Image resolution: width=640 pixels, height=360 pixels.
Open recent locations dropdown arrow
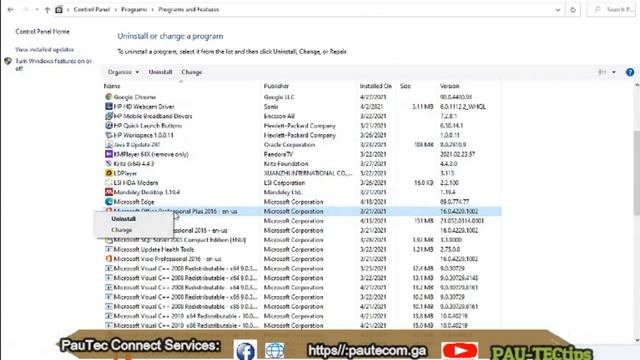point(37,9)
